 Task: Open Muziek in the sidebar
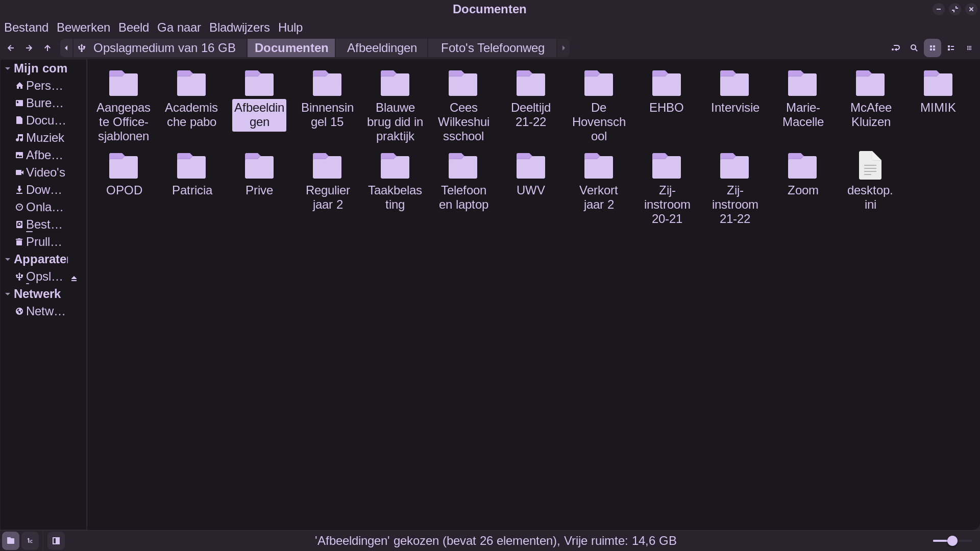click(x=44, y=138)
